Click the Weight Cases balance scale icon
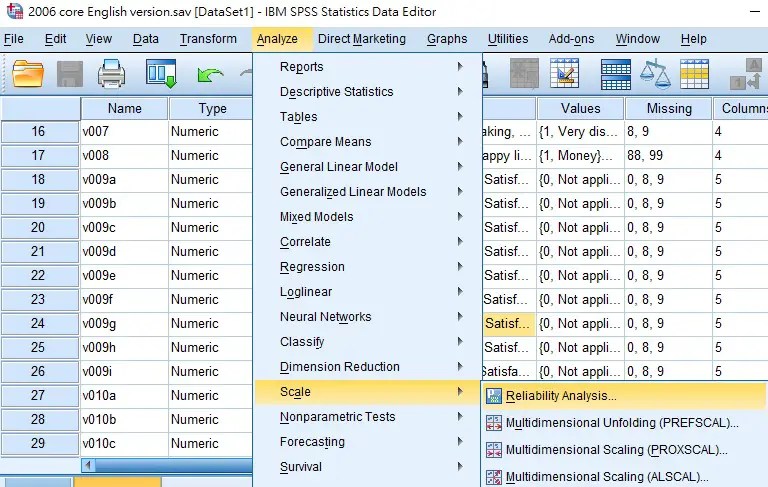 tap(655, 74)
